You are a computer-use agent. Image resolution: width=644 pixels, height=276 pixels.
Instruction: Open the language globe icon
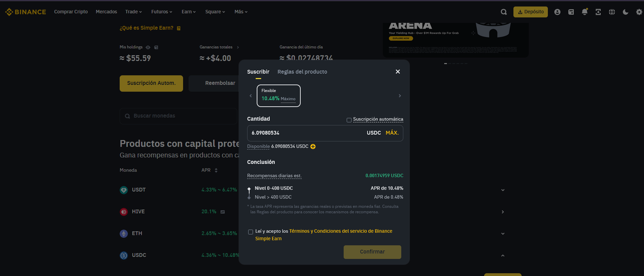612,12
